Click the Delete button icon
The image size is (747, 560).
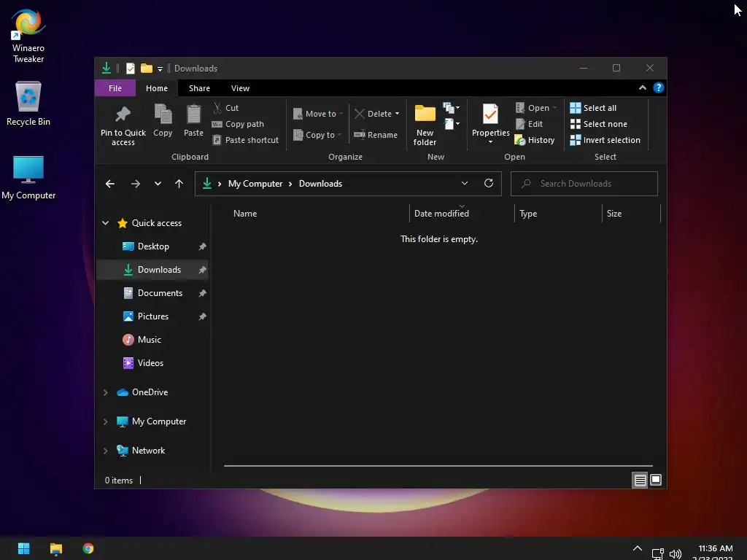tap(359, 114)
